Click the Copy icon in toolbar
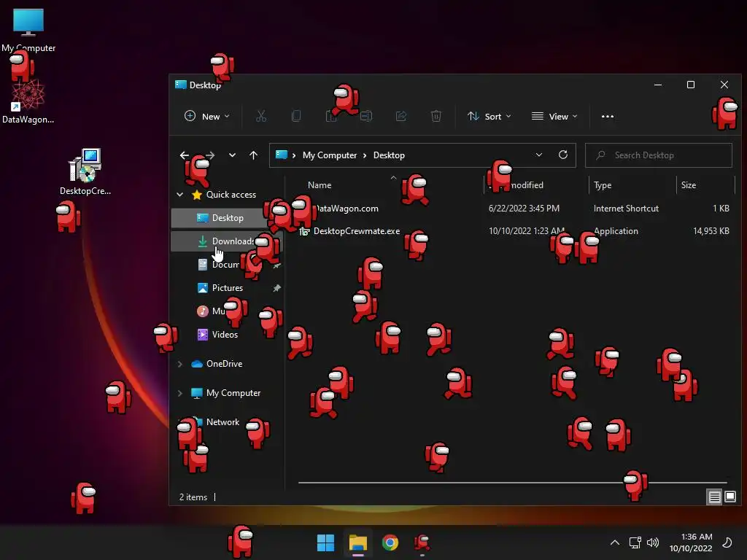Viewport: 747px width, 560px height. tap(296, 116)
